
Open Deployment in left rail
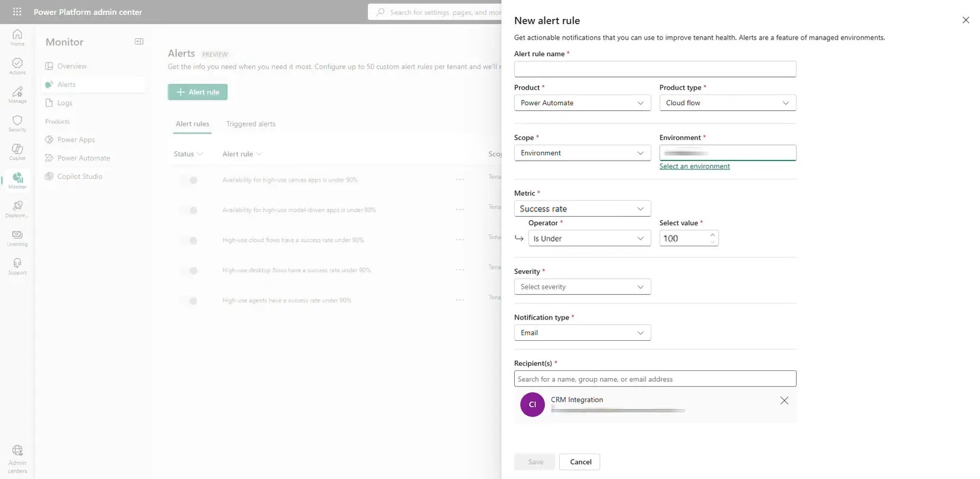tap(17, 209)
